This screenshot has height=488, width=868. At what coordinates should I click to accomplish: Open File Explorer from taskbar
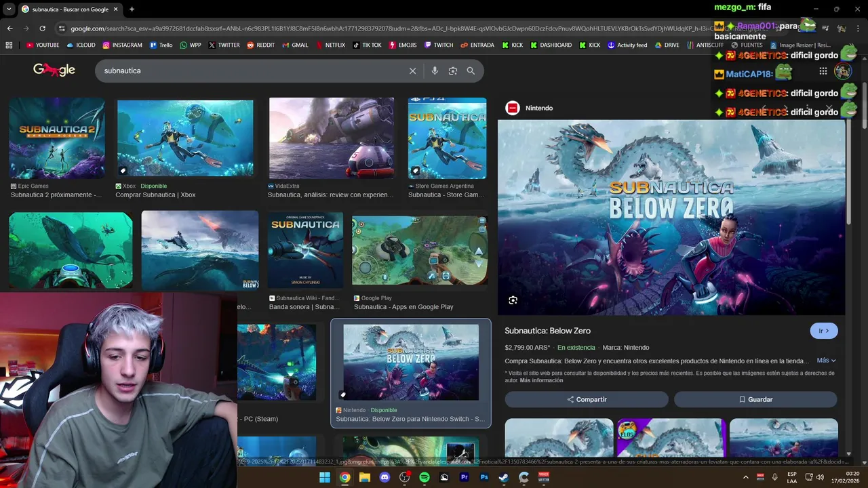[364, 477]
